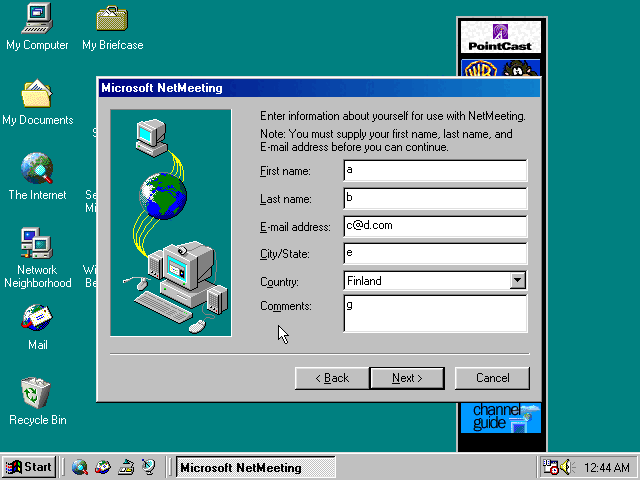Select the Network Neighborhood icon
This screenshot has width=640, height=480.
[x=37, y=258]
